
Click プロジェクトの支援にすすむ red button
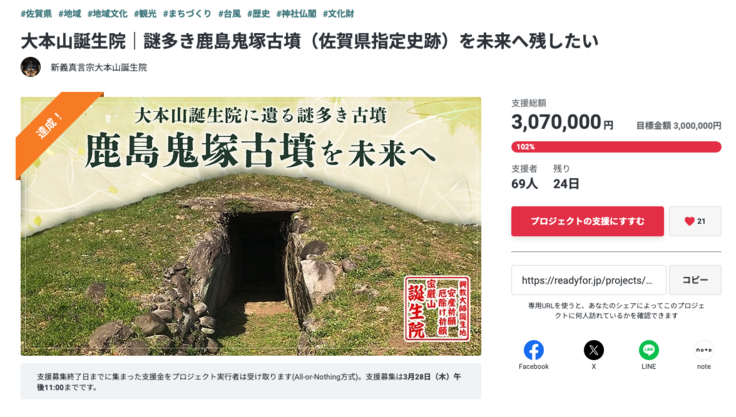point(587,221)
